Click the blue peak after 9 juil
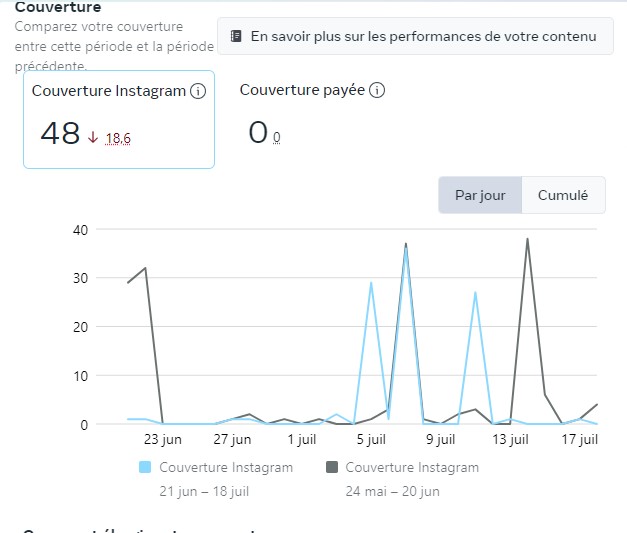 click(x=475, y=293)
